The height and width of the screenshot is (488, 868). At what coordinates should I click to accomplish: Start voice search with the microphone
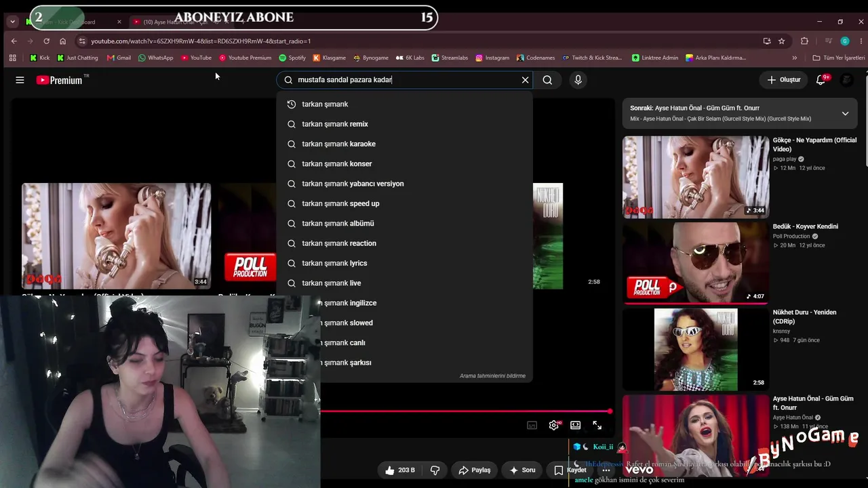pos(578,80)
